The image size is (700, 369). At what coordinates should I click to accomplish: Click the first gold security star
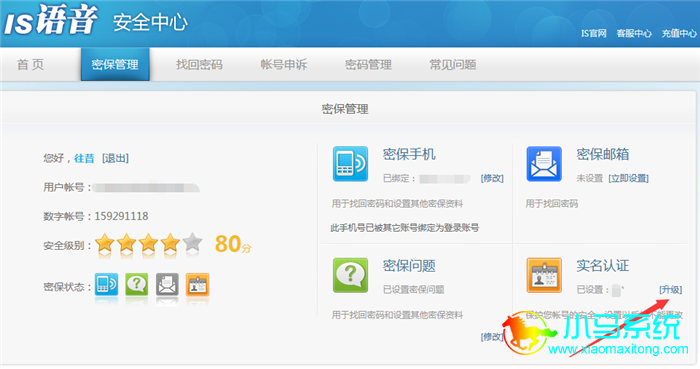(x=105, y=243)
